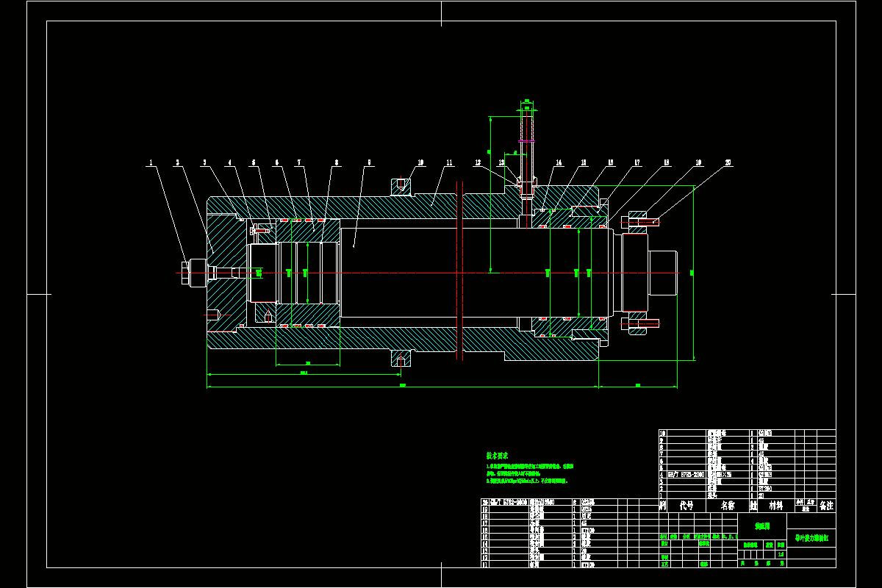This screenshot has width=882, height=588.
Task: Click callout number 10 near the port boss
Action: [x=421, y=162]
